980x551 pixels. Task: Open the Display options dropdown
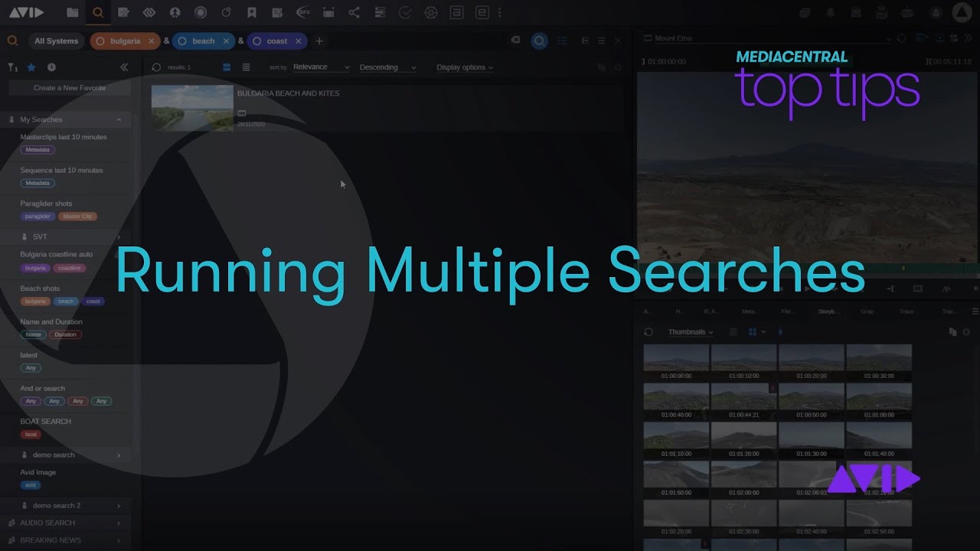pyautogui.click(x=465, y=67)
